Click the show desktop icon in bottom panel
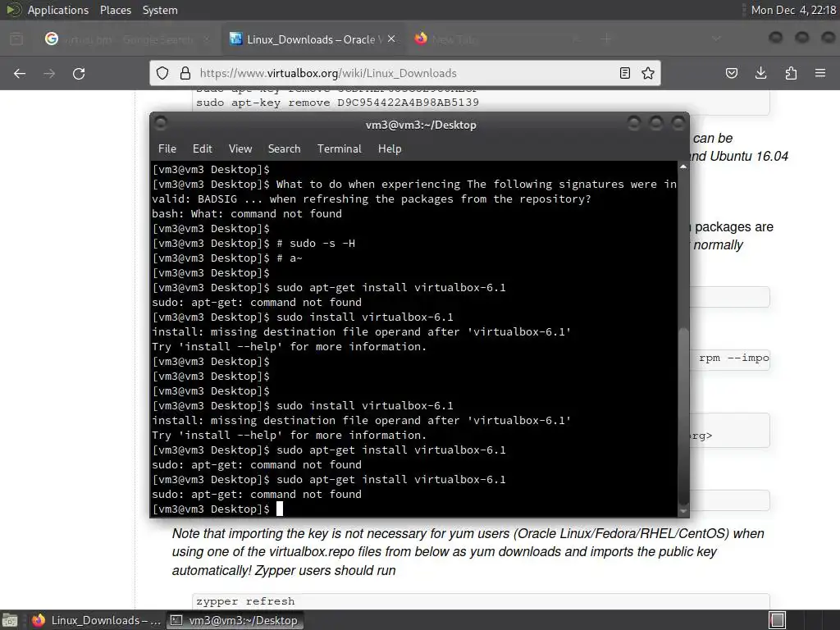The width and height of the screenshot is (840, 630). (x=10, y=620)
